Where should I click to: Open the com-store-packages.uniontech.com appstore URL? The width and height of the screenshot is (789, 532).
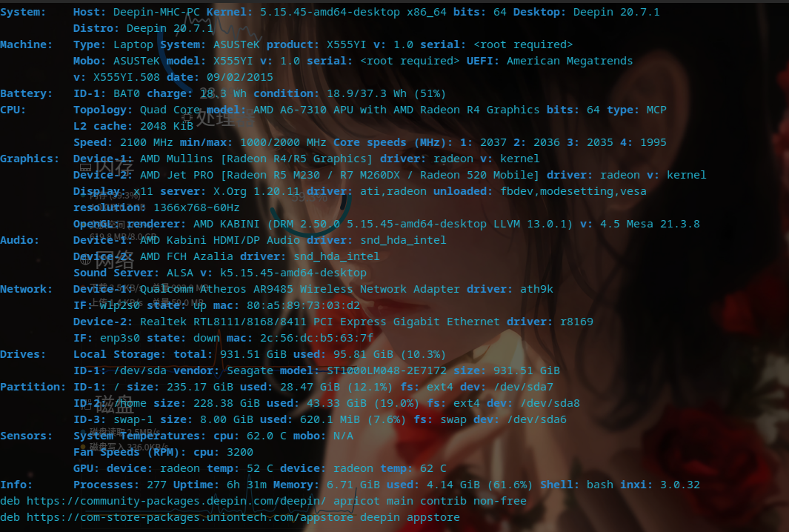(x=190, y=517)
